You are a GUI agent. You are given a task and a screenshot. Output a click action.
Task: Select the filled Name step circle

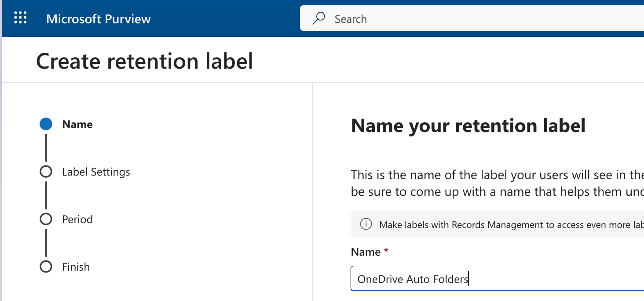[x=46, y=124]
